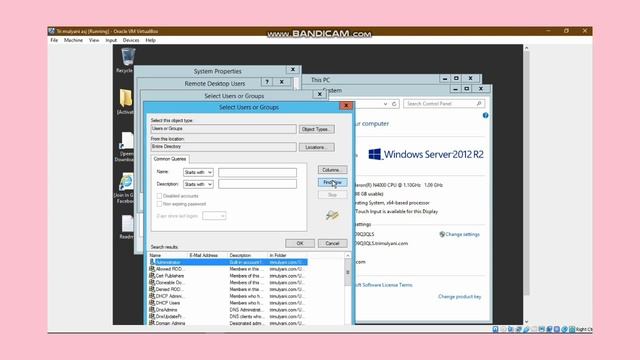
Task: Select the Cloneable Do... row
Action: pos(228,282)
